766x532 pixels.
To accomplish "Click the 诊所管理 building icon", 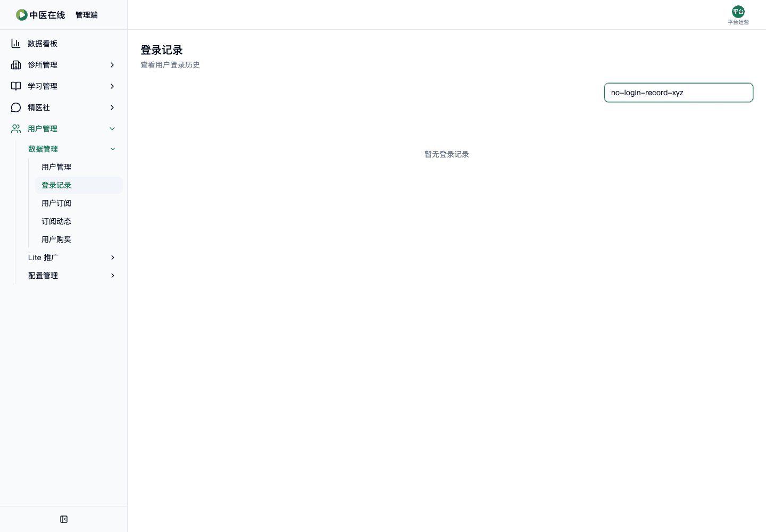I will [16, 65].
